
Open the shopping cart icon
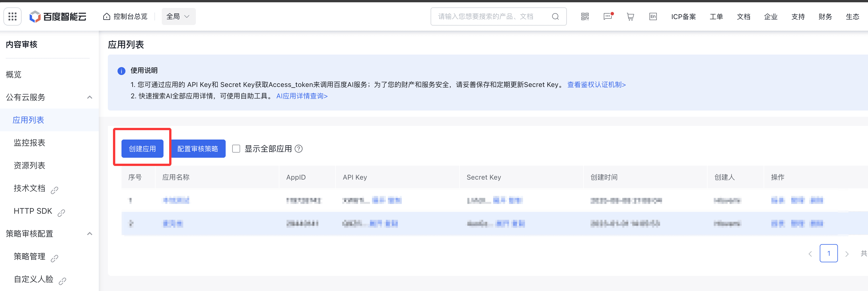(630, 16)
